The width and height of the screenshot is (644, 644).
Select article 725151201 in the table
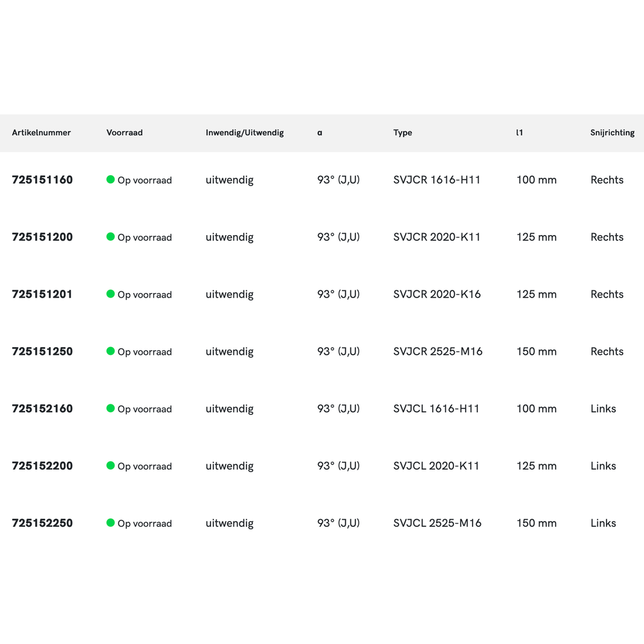(x=42, y=294)
